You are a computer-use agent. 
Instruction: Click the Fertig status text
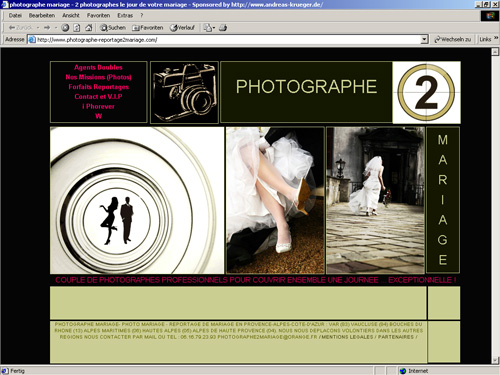pos(18,371)
